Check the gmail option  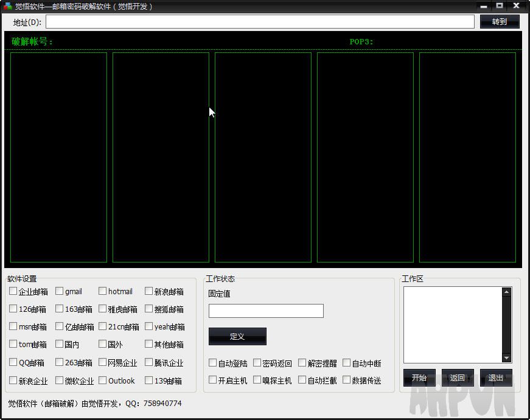coord(60,291)
